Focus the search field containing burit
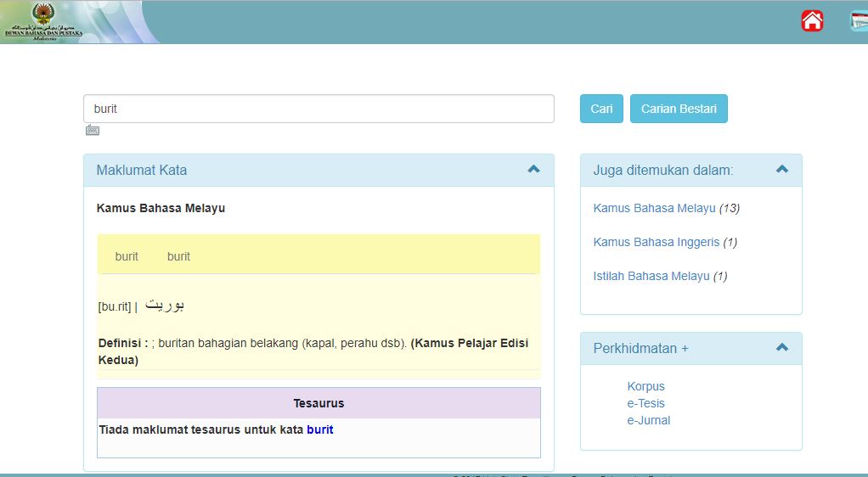Viewport: 868px width, 477px height. [318, 109]
